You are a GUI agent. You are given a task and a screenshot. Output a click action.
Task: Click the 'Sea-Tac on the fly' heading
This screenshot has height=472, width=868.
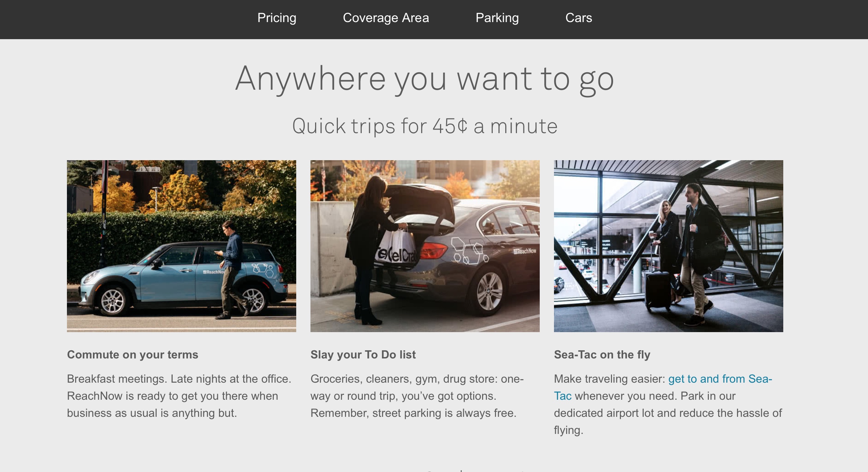pyautogui.click(x=602, y=355)
